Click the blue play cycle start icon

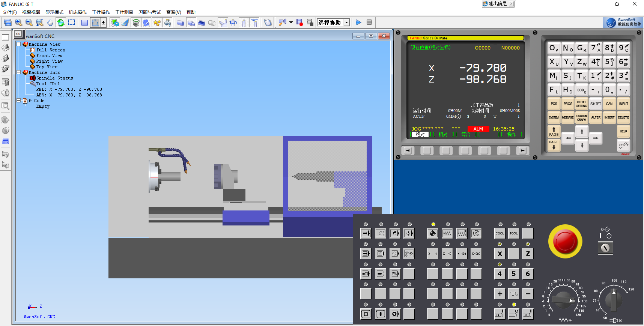click(x=358, y=23)
